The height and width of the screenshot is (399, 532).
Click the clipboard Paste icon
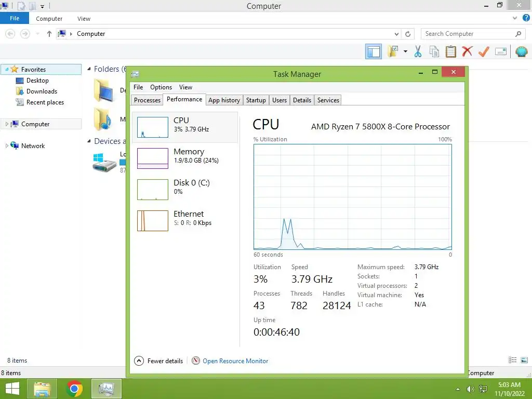click(450, 51)
